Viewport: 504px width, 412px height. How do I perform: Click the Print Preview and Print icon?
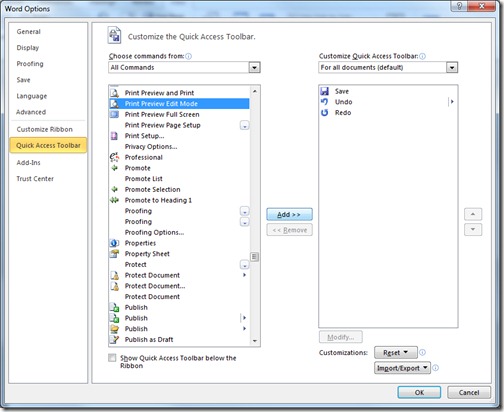(x=114, y=93)
